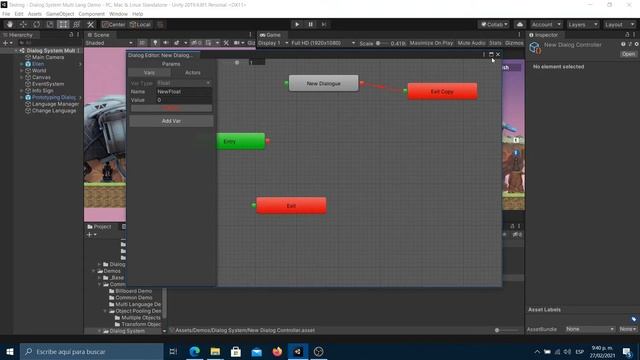The image size is (640, 360).
Task: Click the Add Var button
Action: click(171, 121)
